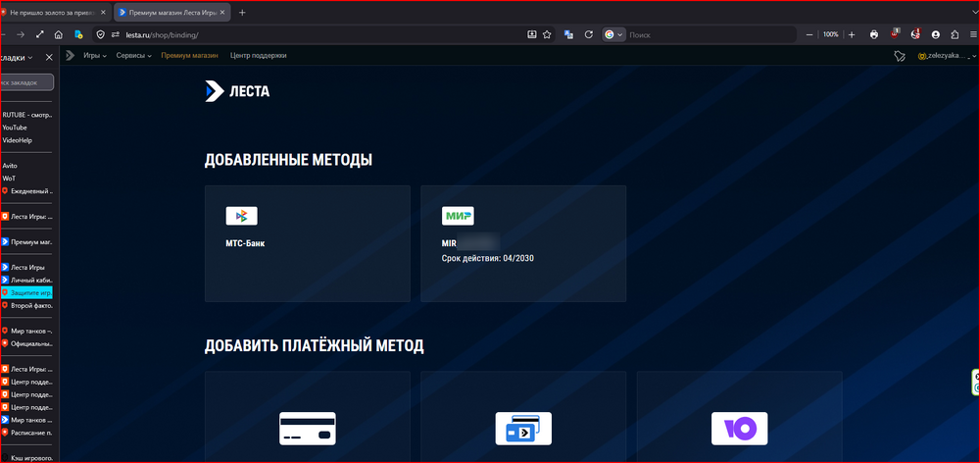Open the page translation icon
The width and height of the screenshot is (980, 463).
568,35
